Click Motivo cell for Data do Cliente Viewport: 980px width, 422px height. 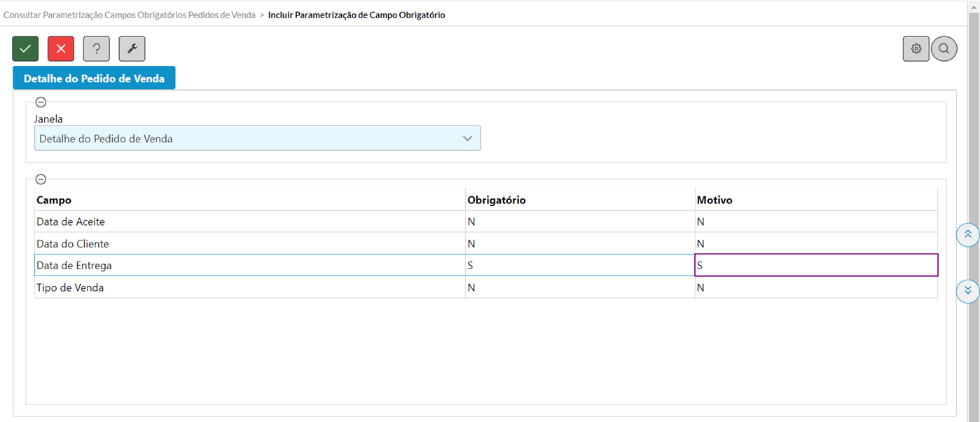[816, 244]
